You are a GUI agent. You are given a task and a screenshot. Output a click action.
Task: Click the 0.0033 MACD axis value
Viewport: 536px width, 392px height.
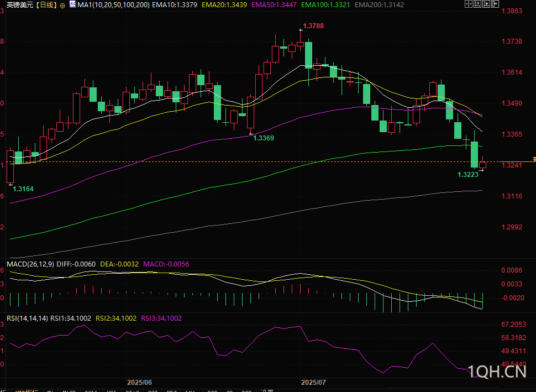(x=512, y=284)
